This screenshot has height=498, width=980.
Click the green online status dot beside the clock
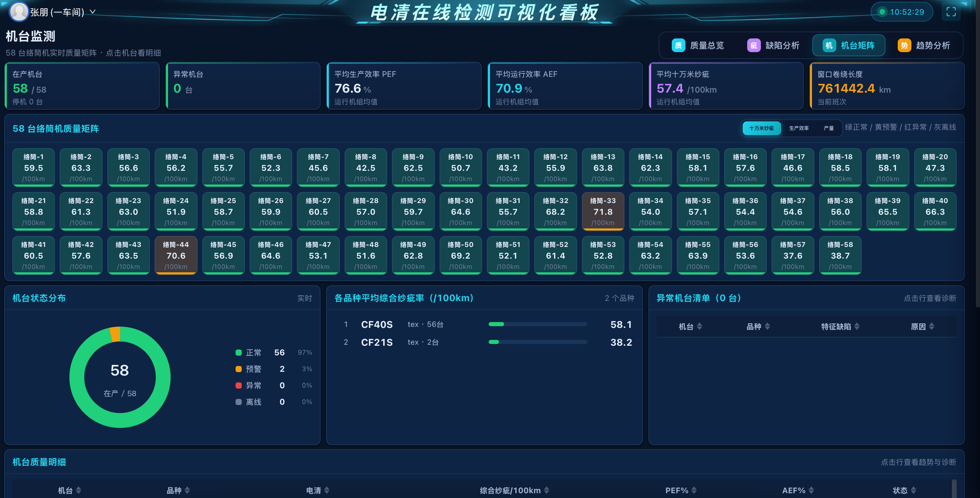(x=882, y=12)
